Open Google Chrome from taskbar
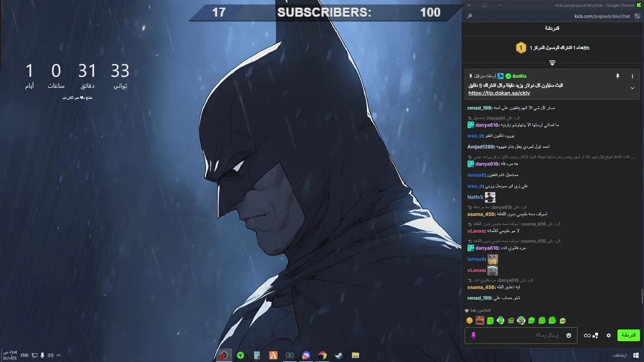Viewport: 644px width, 362px height. 323,355
